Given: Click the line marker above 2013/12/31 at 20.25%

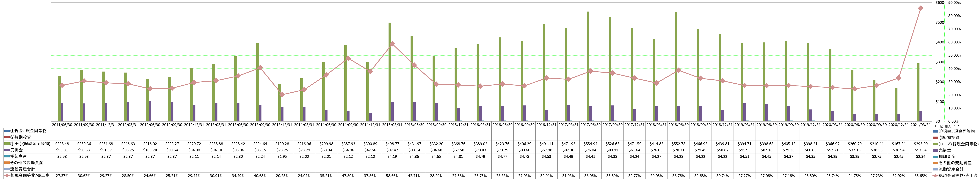Looking at the screenshot, I should point(282,95).
